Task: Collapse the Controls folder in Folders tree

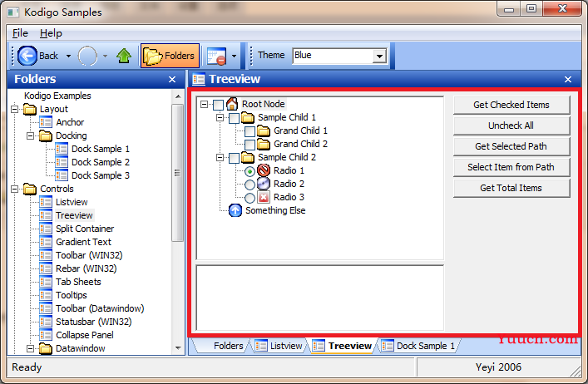Action: pyautogui.click(x=14, y=189)
